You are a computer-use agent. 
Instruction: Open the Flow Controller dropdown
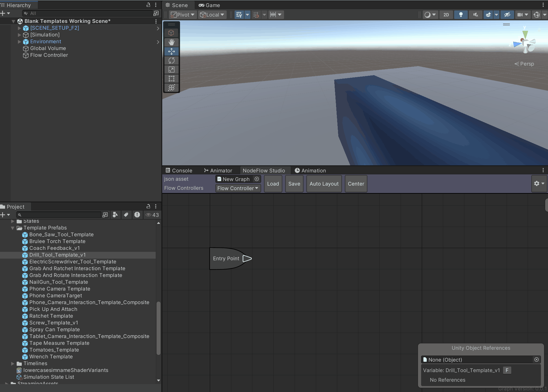point(238,188)
